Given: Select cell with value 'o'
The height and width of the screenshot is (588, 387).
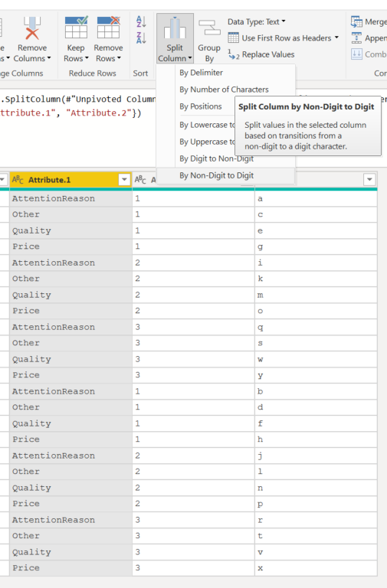Looking at the screenshot, I should point(316,311).
